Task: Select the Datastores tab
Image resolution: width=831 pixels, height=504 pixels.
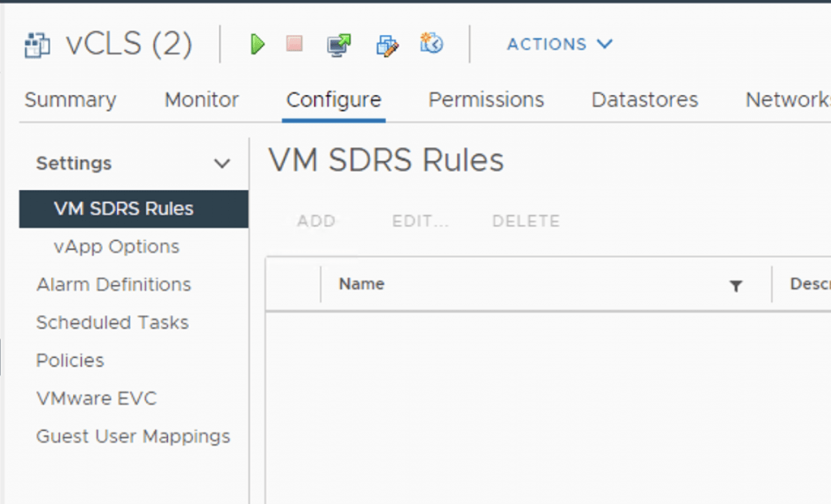Action: point(644,100)
